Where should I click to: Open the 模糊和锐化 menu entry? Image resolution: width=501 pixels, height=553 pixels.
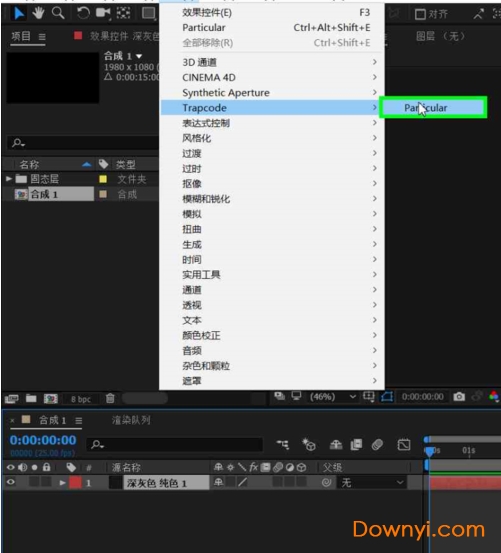coord(273,199)
